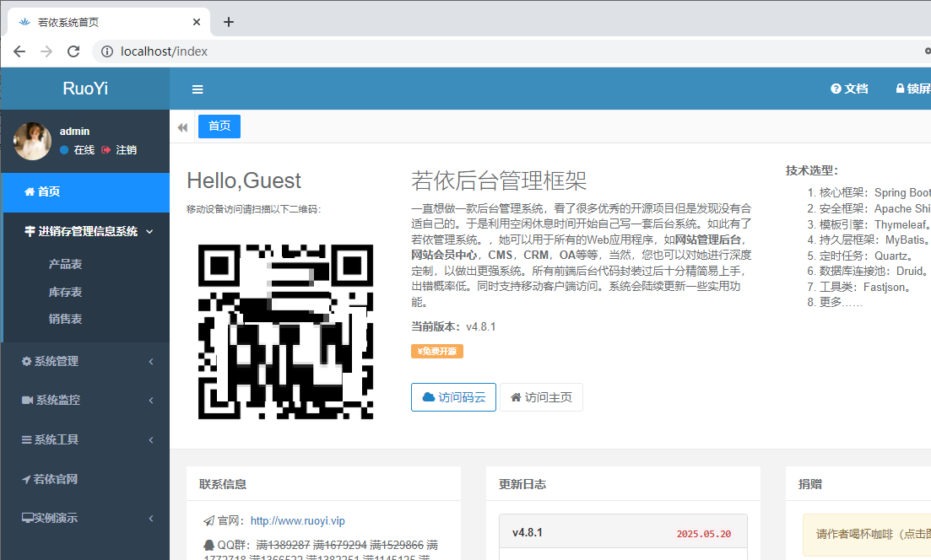
Task: Click the 当前版本 v4.8.1 text
Action: click(453, 326)
